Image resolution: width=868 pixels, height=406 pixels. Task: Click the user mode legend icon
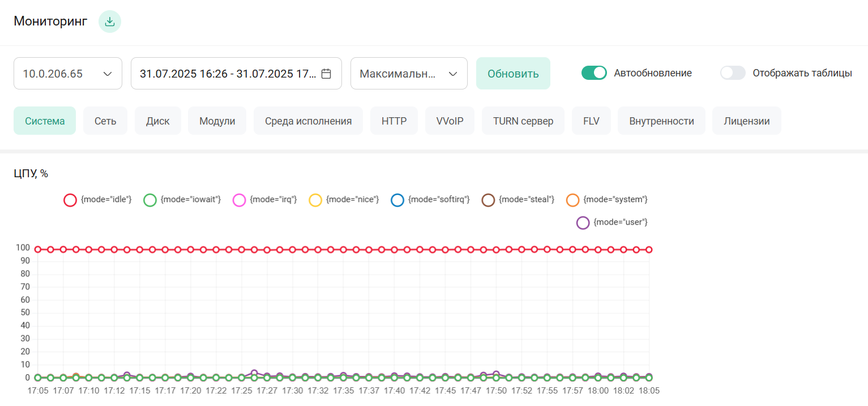click(583, 223)
